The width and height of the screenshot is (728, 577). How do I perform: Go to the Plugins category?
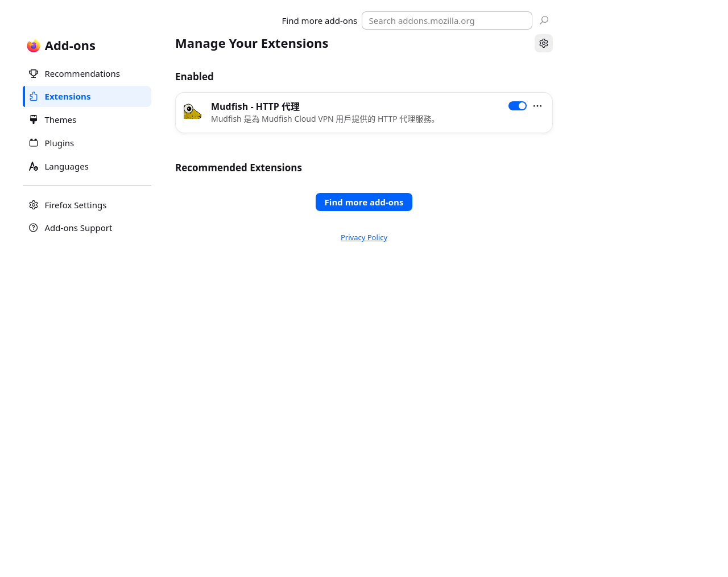[87, 143]
